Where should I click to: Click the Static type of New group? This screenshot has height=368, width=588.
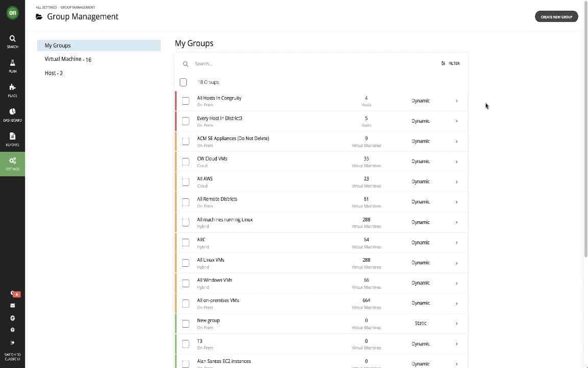tap(421, 324)
